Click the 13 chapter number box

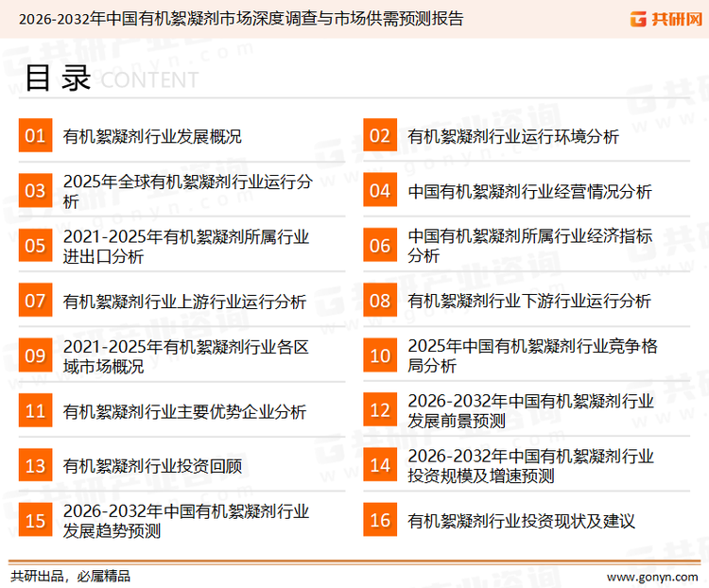click(35, 465)
